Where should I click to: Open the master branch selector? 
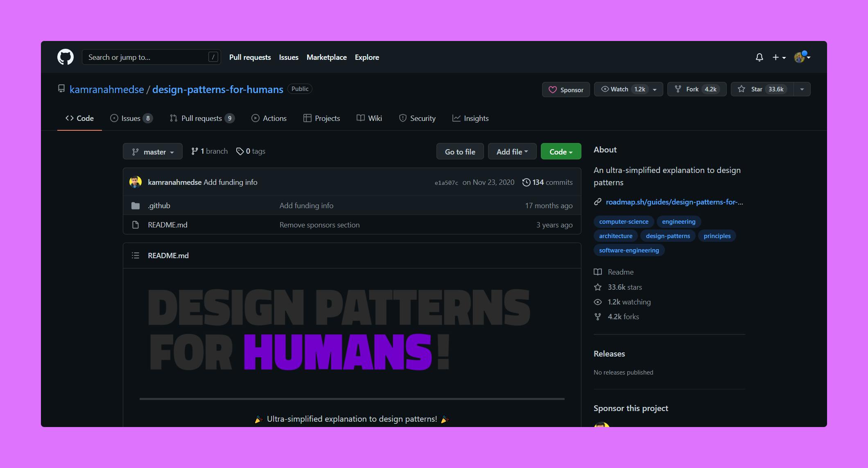coord(153,152)
